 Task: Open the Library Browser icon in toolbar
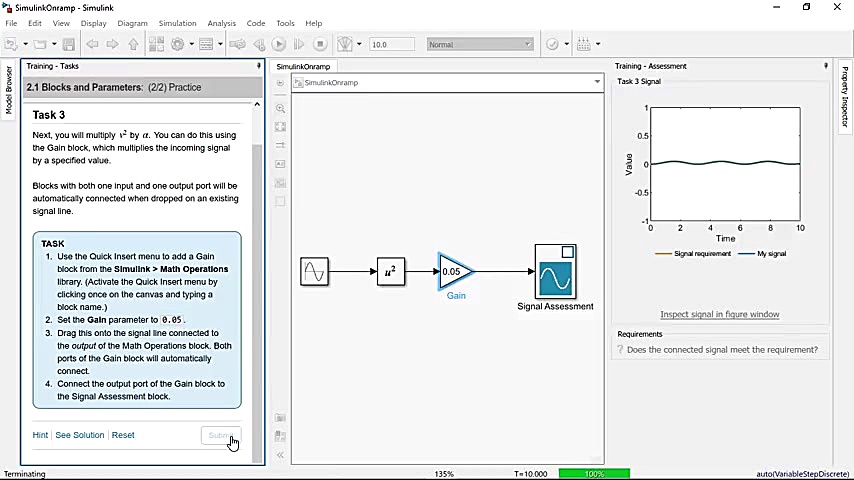(157, 44)
